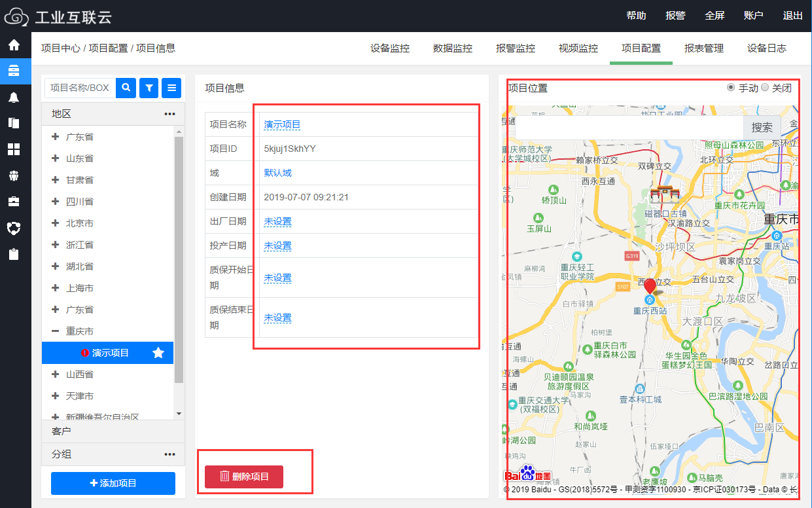This screenshot has height=508, width=812.
Task: Open the funnel filter button
Action: pos(149,87)
